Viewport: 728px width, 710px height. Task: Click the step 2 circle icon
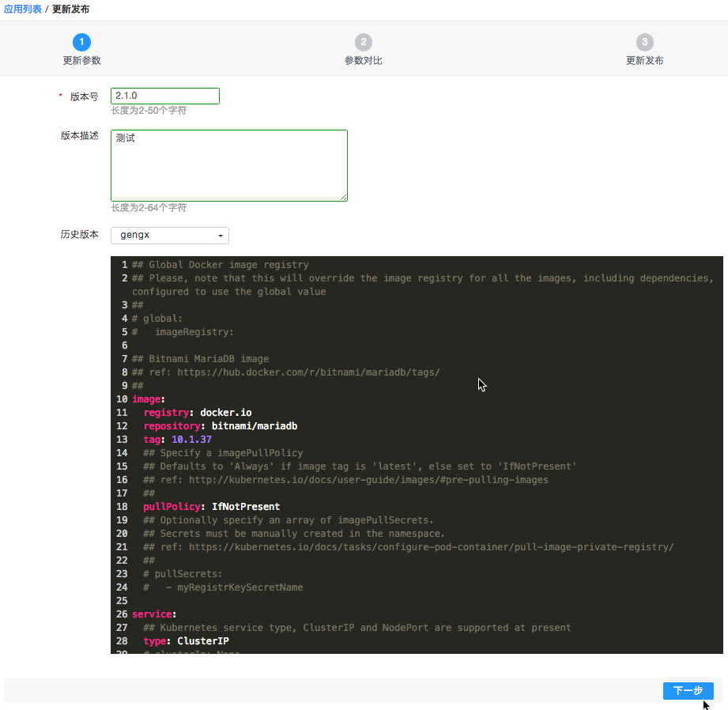[x=363, y=42]
